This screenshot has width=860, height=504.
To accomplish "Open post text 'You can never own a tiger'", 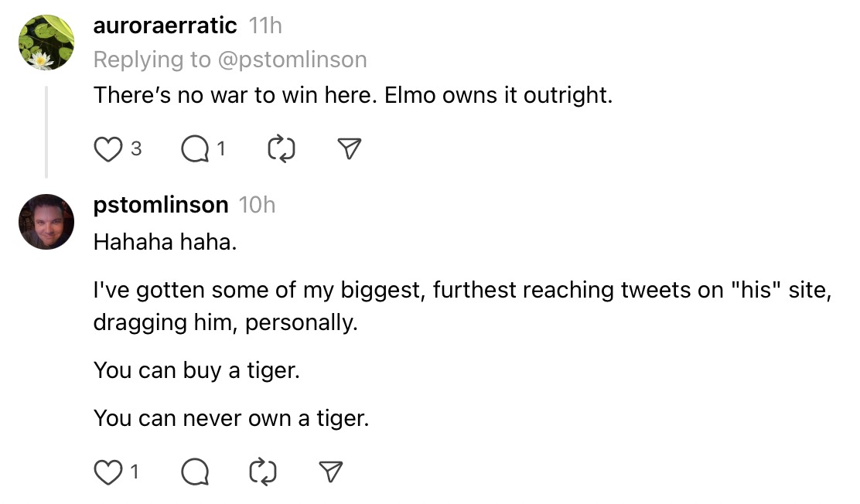I will (x=231, y=418).
